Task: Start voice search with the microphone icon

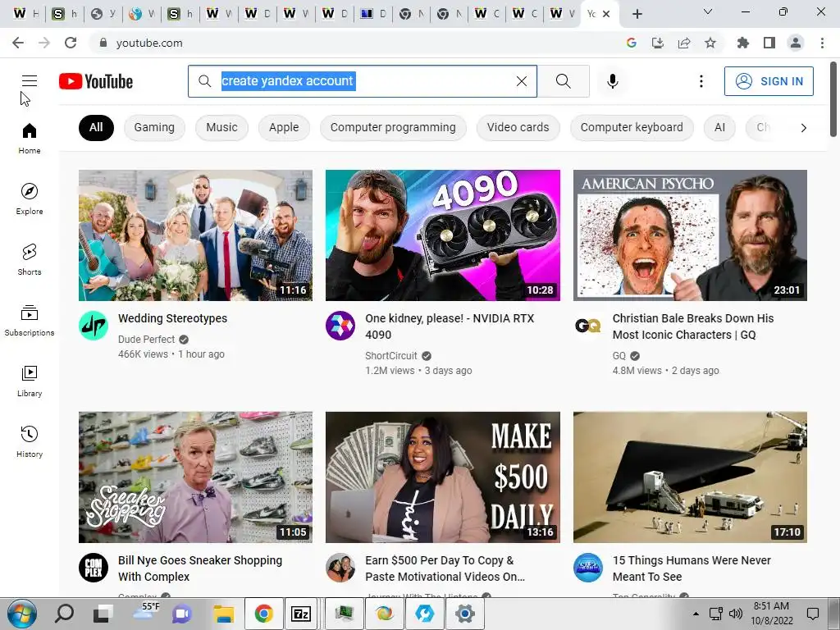Action: pyautogui.click(x=613, y=81)
